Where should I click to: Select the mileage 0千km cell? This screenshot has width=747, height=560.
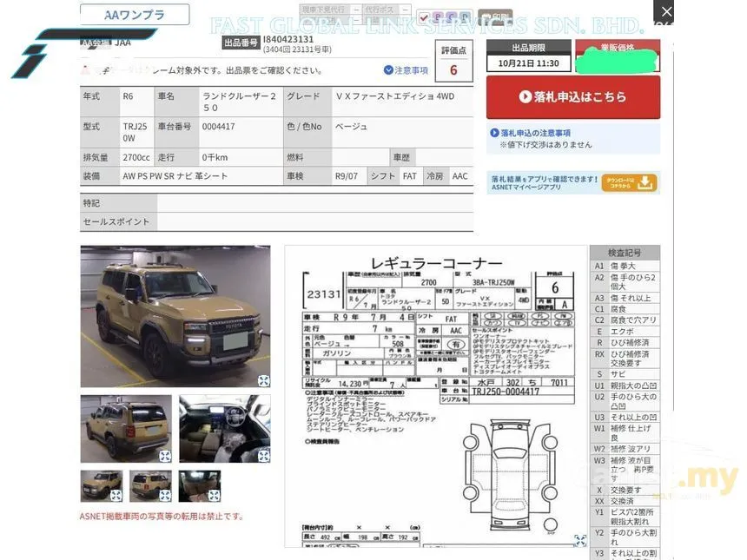point(241,157)
